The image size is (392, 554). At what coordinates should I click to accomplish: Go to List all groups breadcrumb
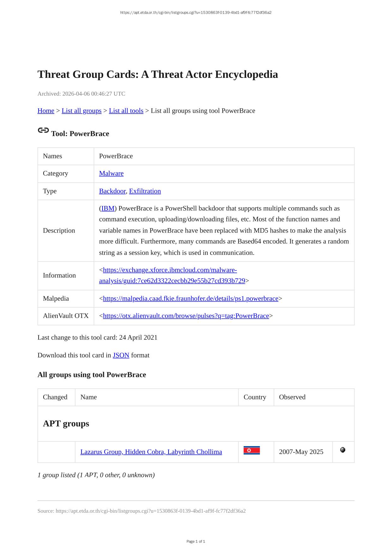(x=81, y=111)
